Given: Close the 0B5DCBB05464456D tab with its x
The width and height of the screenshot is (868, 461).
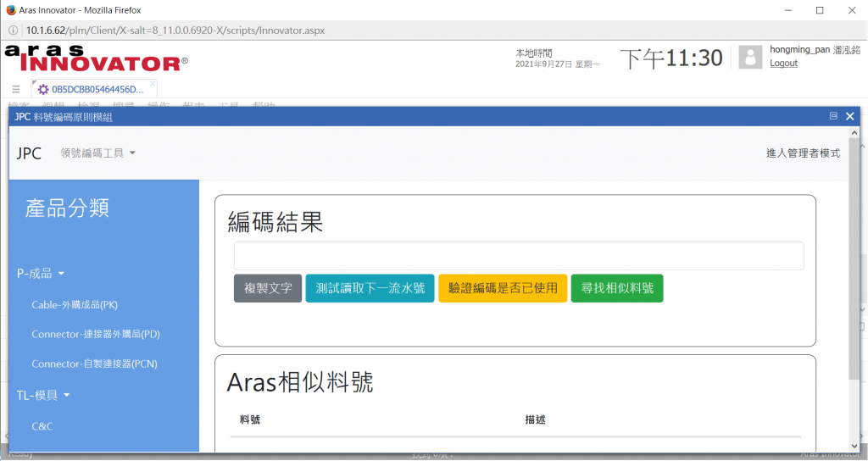Looking at the screenshot, I should [153, 84].
